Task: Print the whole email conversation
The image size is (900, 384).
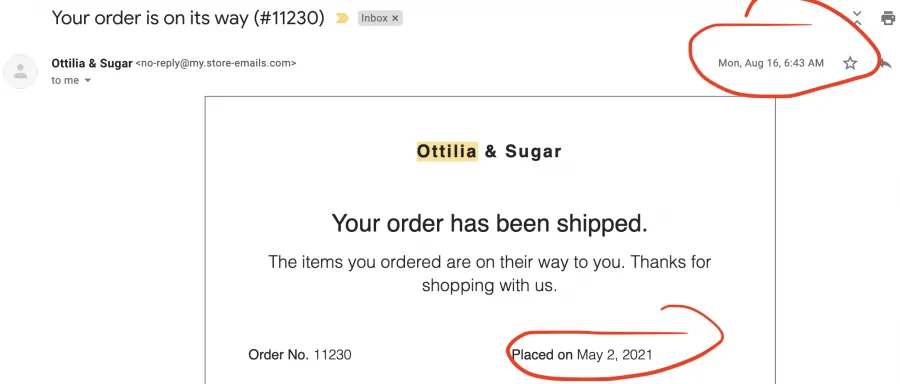Action: point(888,18)
